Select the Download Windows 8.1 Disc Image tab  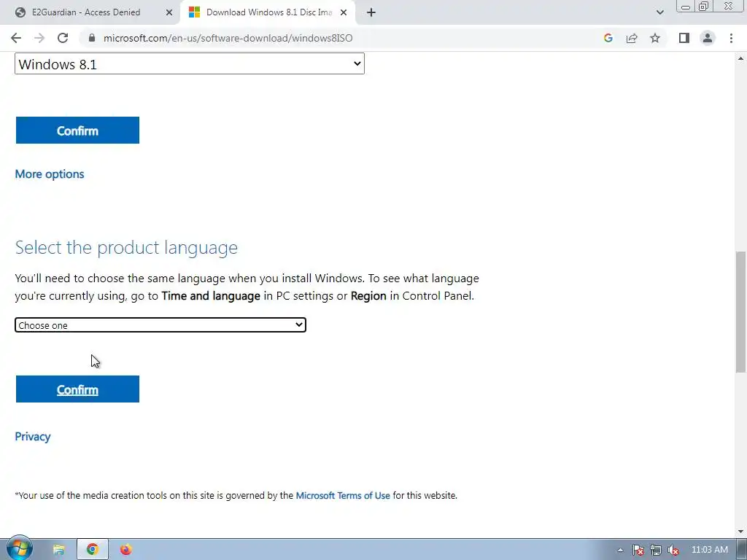268,12
